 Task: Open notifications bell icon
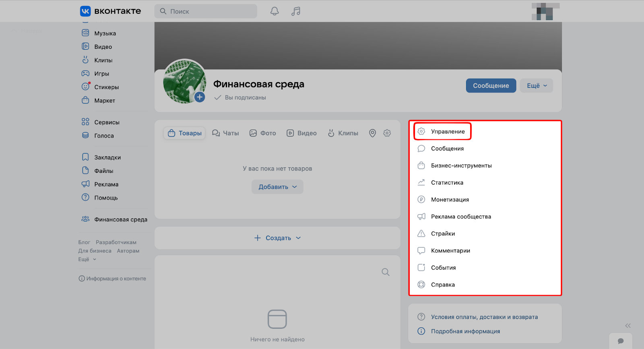point(275,11)
